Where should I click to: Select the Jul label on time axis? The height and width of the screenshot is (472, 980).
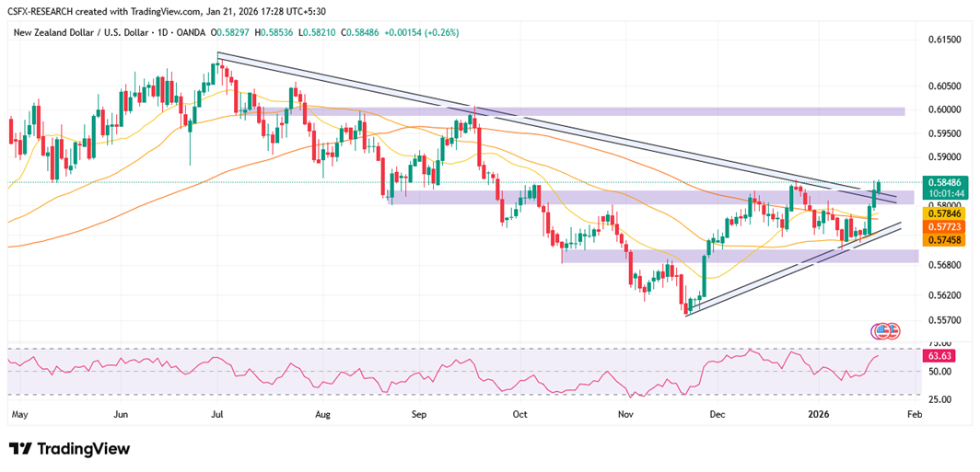[x=217, y=415]
